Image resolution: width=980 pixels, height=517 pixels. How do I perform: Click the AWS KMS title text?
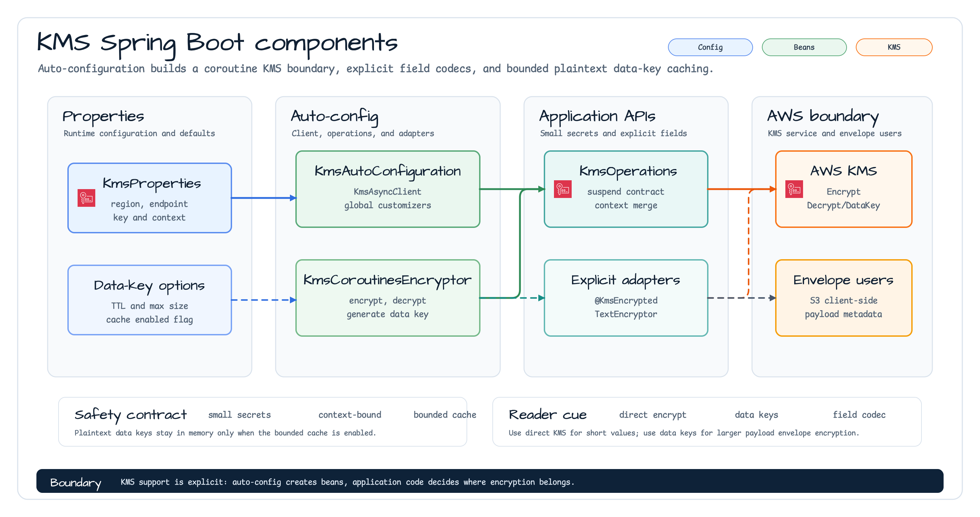tap(844, 171)
